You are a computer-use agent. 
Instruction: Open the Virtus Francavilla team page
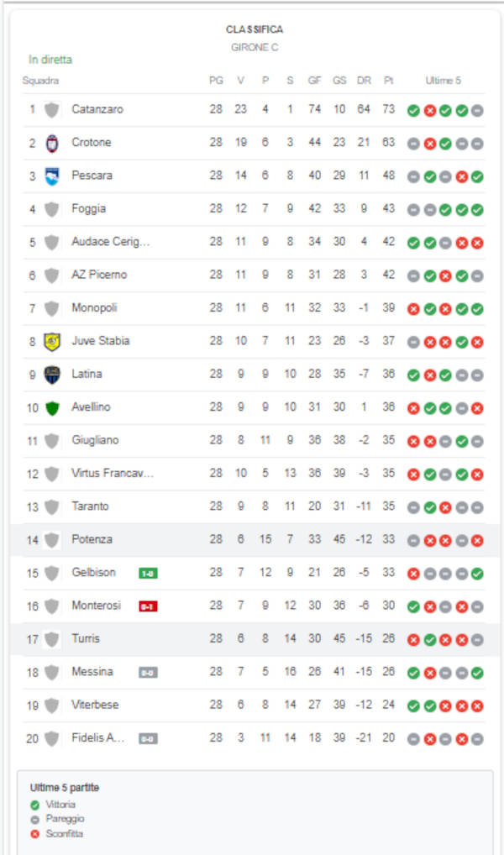click(x=113, y=474)
